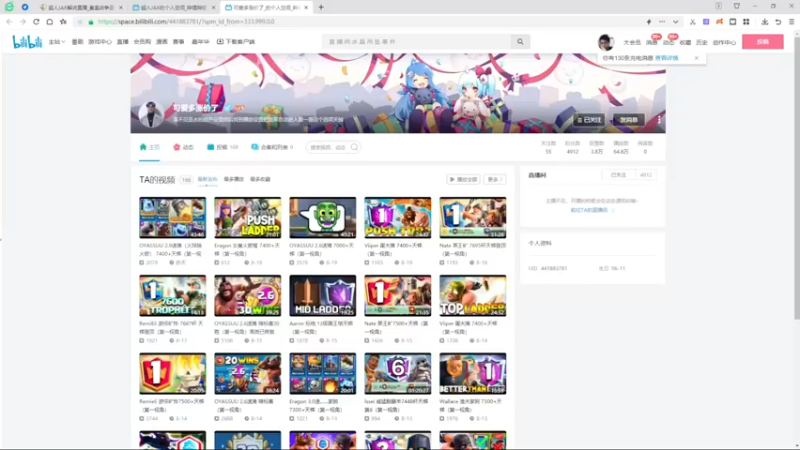Click the favorites star icon
The width and height of the screenshot is (800, 450).
coord(63,22)
